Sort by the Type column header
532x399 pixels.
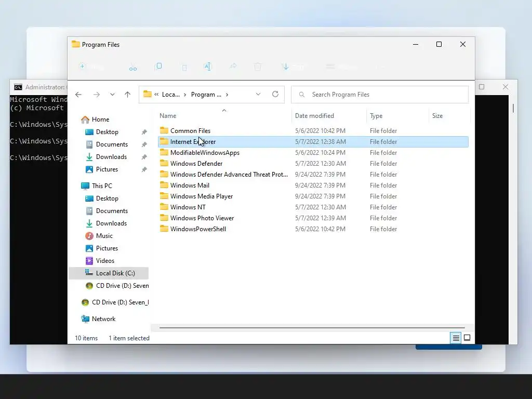(397, 116)
